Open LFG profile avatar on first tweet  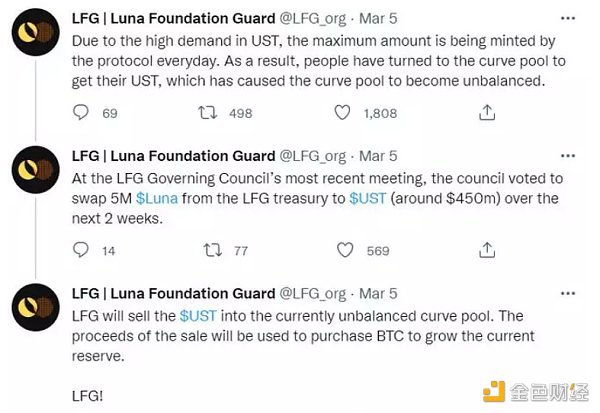tap(36, 32)
